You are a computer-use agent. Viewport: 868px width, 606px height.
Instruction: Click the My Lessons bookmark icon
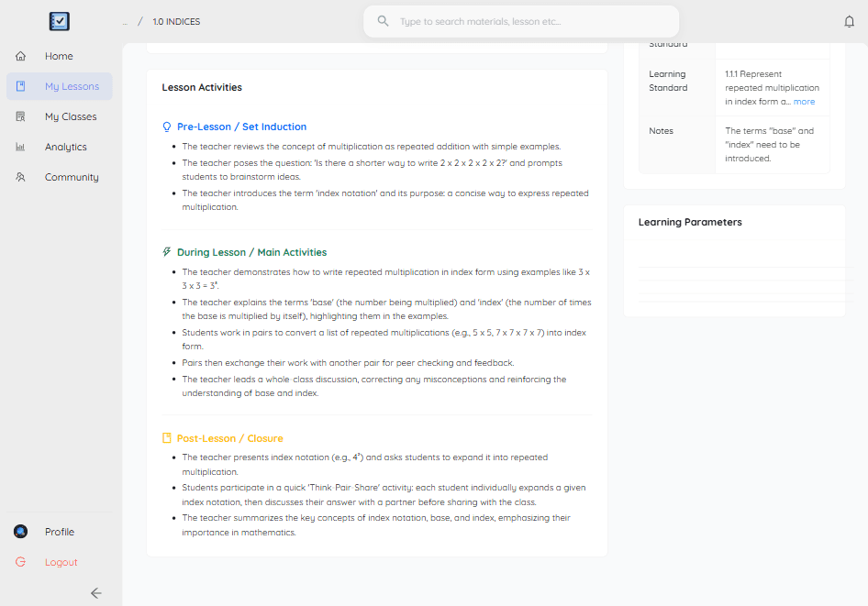tap(20, 86)
